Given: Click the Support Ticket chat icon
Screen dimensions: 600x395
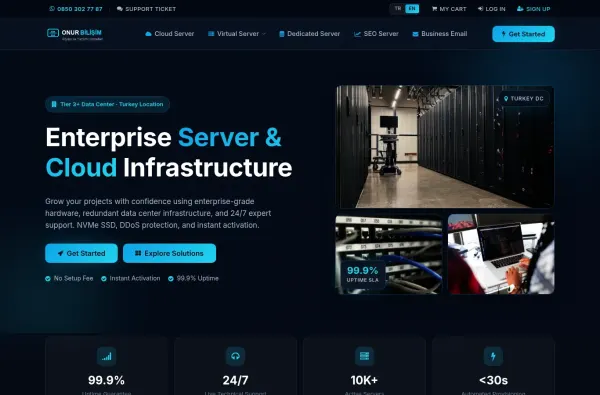Looking at the screenshot, I should (x=120, y=9).
